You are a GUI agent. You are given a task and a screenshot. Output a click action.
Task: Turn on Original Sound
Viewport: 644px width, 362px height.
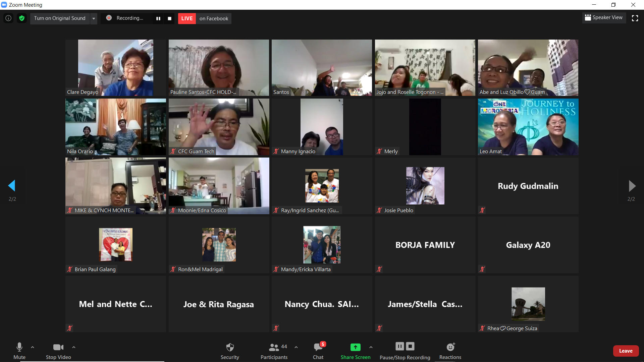(60, 18)
